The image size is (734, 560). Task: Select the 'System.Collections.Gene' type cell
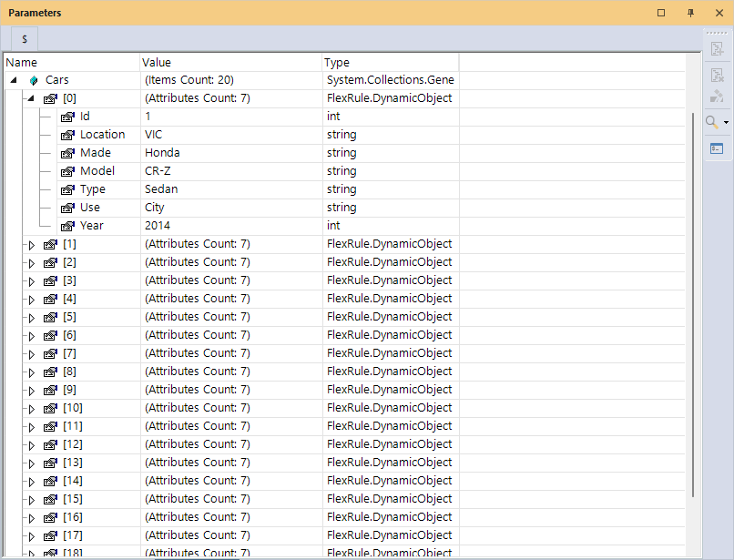point(390,80)
